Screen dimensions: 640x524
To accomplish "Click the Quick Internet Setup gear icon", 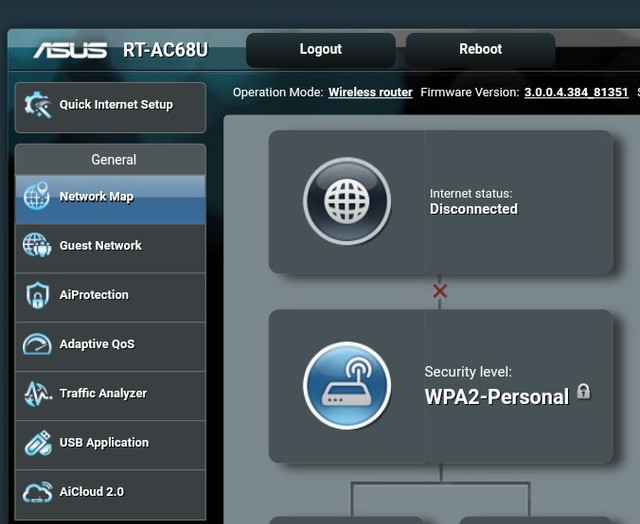I will coord(38,105).
